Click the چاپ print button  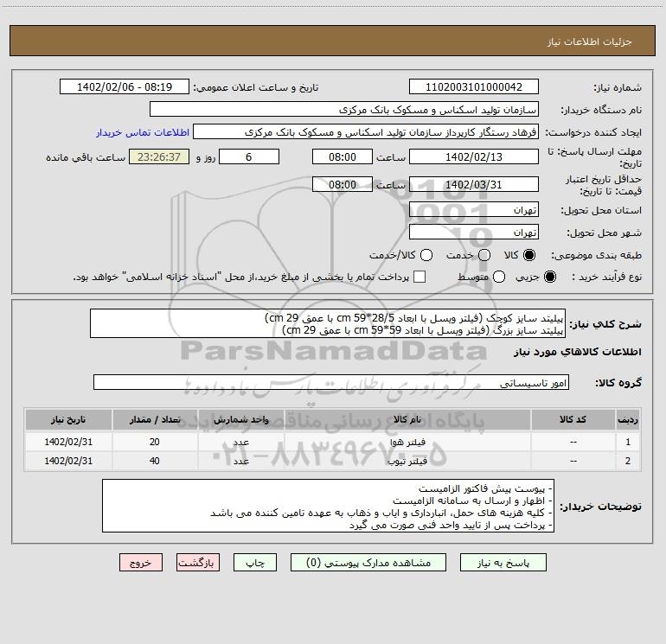255,563
